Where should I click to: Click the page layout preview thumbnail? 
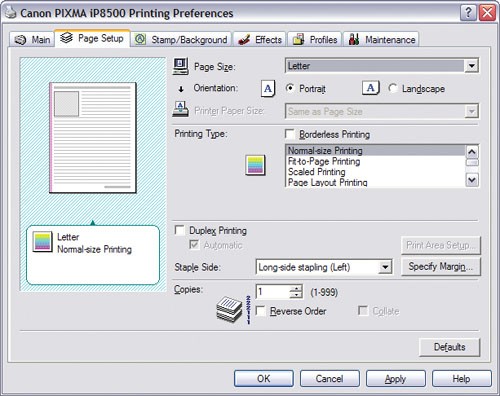[93, 138]
